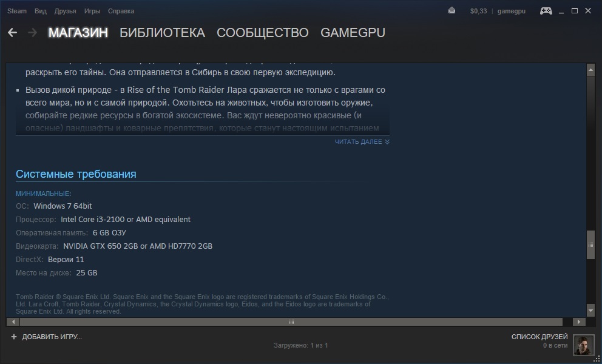This screenshot has width=602, height=364.
Task: Click the vertical scrollbar down arrow
Action: (x=590, y=310)
